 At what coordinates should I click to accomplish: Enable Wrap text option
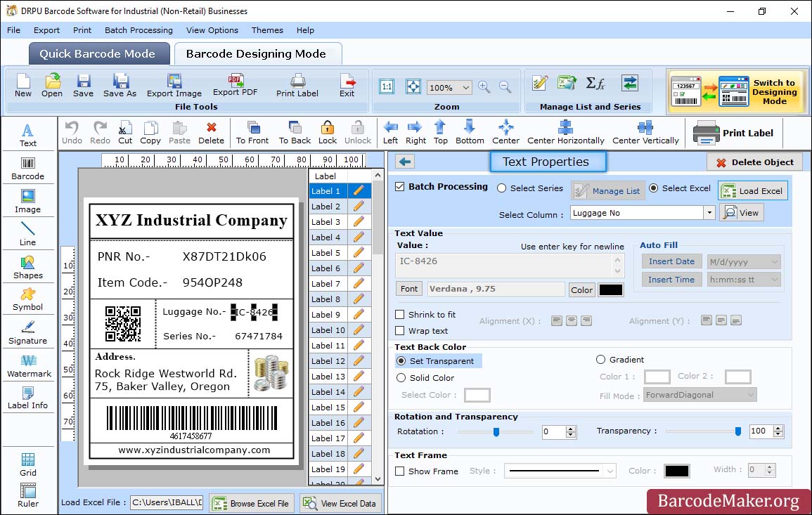pyautogui.click(x=400, y=330)
